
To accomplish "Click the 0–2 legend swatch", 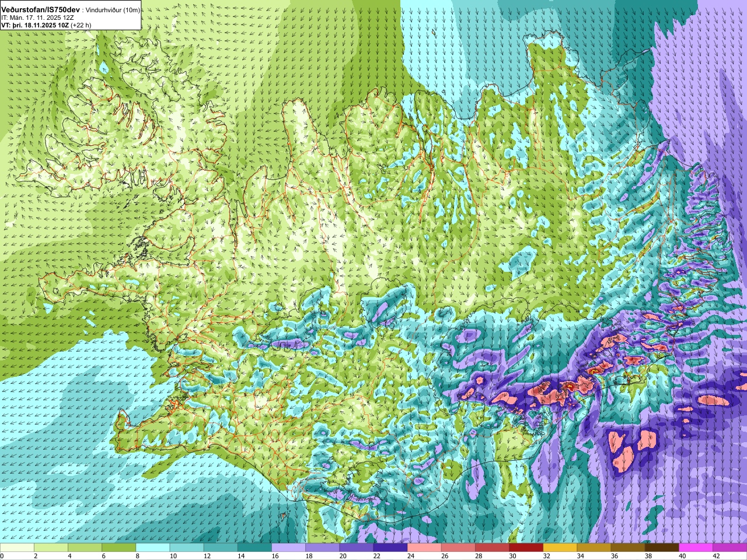I will pyautogui.click(x=17, y=548).
